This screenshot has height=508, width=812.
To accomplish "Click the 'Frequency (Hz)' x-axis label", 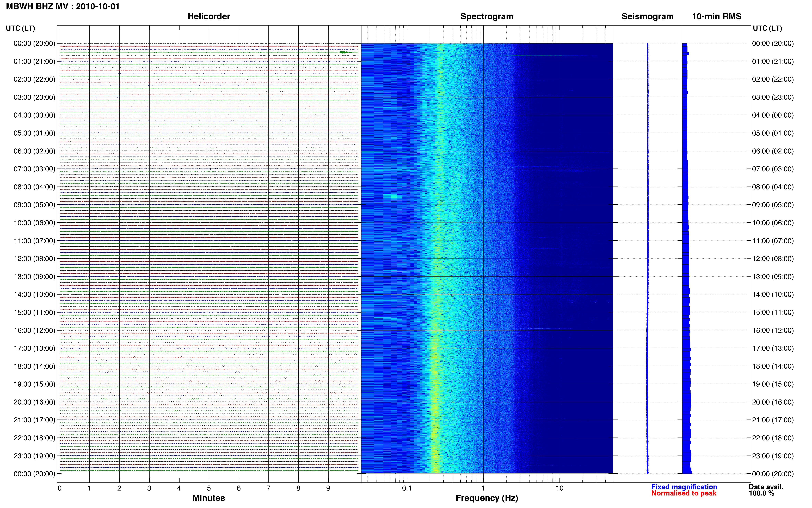I will click(x=487, y=498).
